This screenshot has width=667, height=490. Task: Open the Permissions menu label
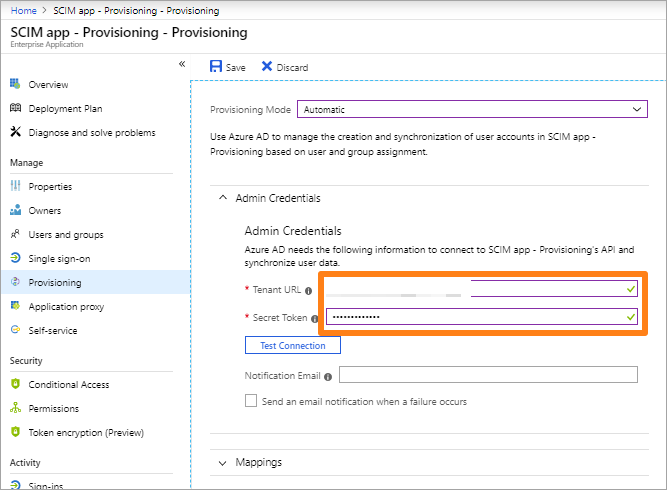coord(54,408)
